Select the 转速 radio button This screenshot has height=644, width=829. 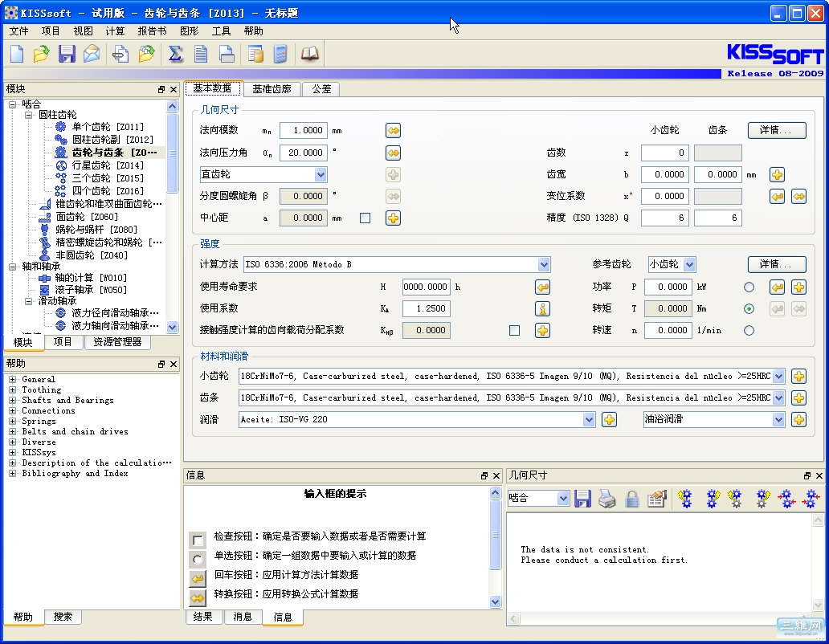(749, 331)
